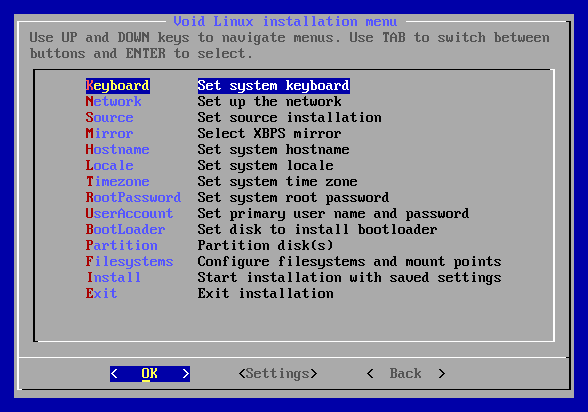Open the Timezone menu entry
This screenshot has width=588, height=412.
pyautogui.click(x=118, y=181)
